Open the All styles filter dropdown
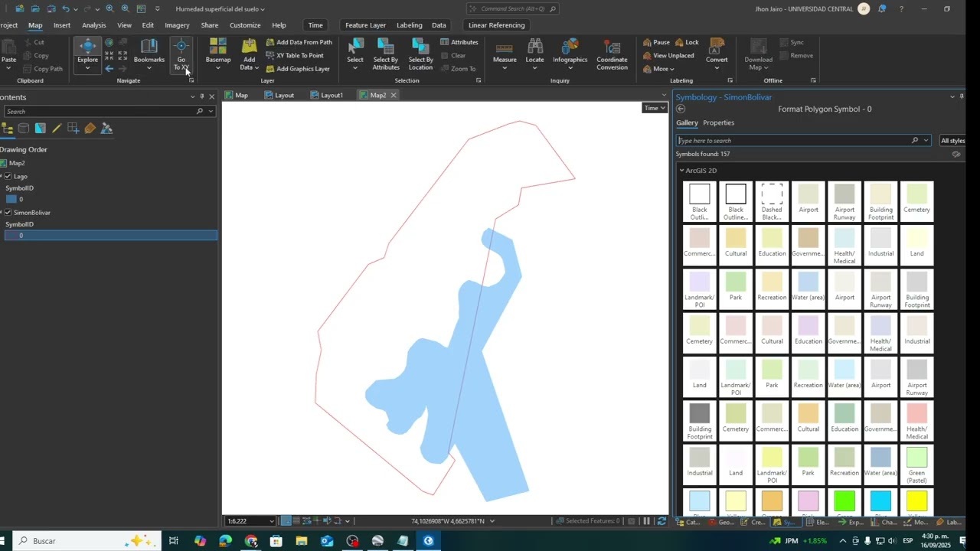Screen dimensions: 980x551 952,141
